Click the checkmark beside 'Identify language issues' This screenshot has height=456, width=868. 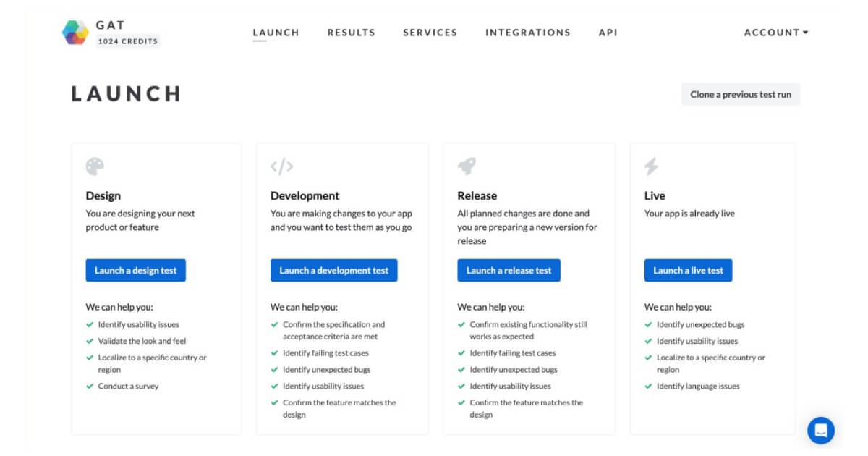[x=649, y=386]
